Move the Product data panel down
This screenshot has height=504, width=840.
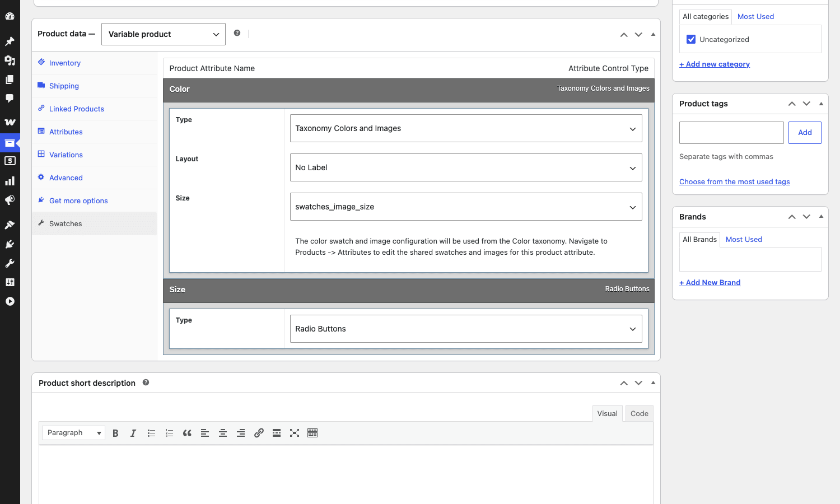pyautogui.click(x=638, y=35)
